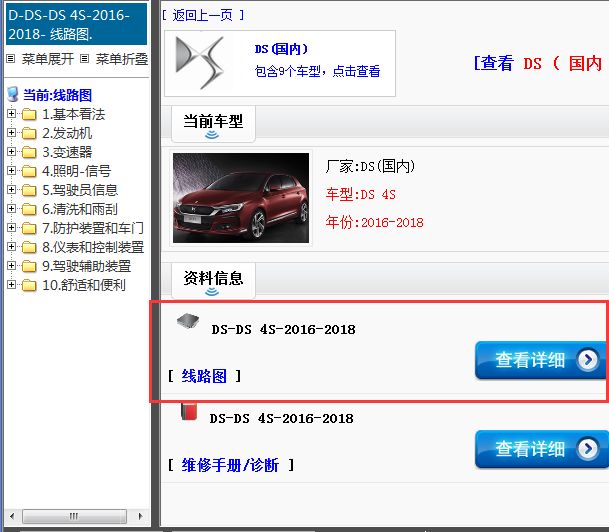
Task: Select the 2.发动机 tree item label
Action: (67, 133)
